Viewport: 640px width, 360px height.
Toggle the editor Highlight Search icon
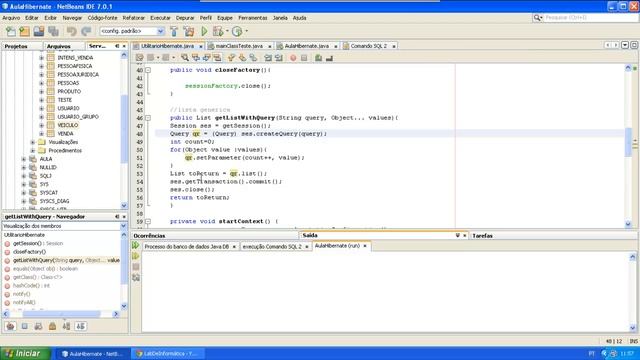point(217,58)
